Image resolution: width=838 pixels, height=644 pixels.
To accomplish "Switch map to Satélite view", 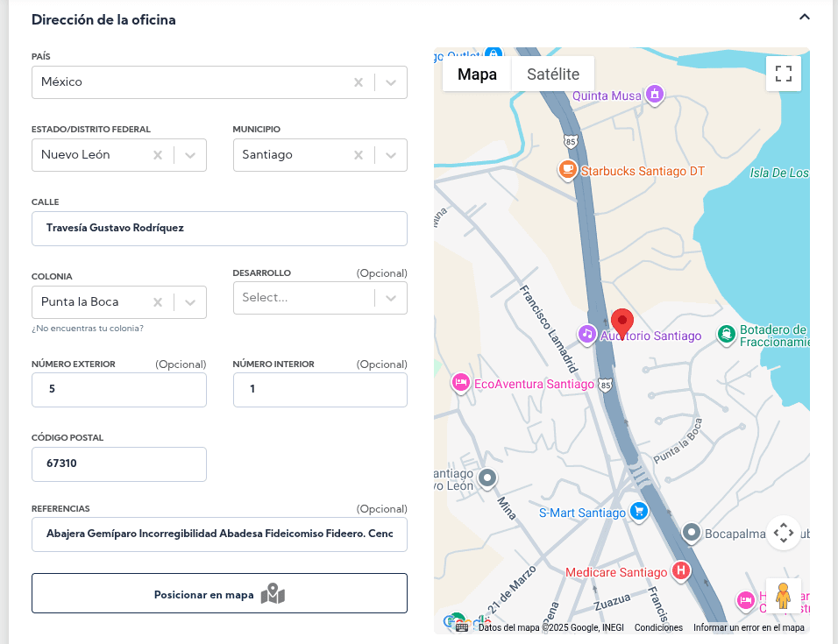I will (x=552, y=74).
